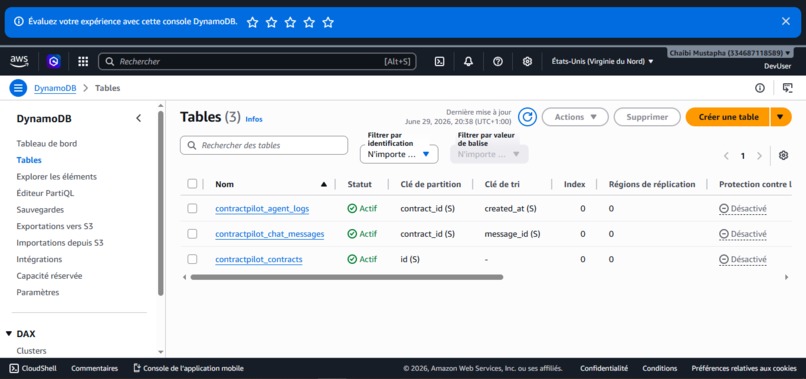Select Tables in the sidebar
Image resolution: width=806 pixels, height=379 pixels.
click(x=29, y=160)
